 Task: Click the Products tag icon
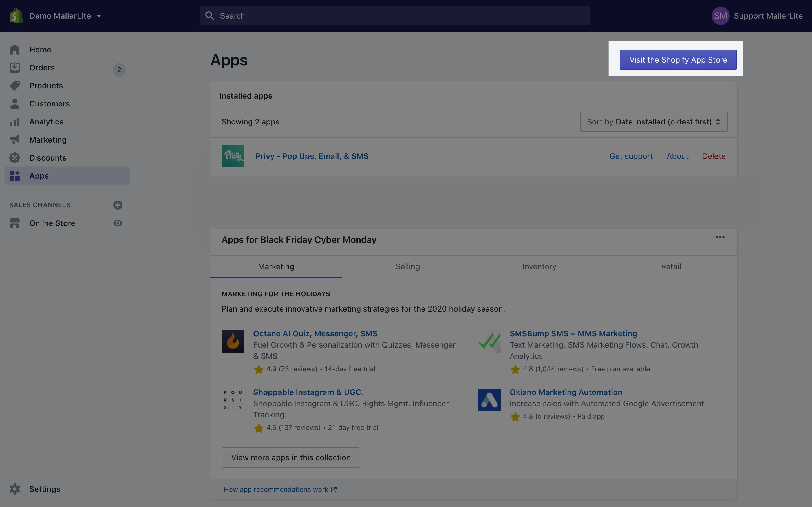[x=14, y=86]
